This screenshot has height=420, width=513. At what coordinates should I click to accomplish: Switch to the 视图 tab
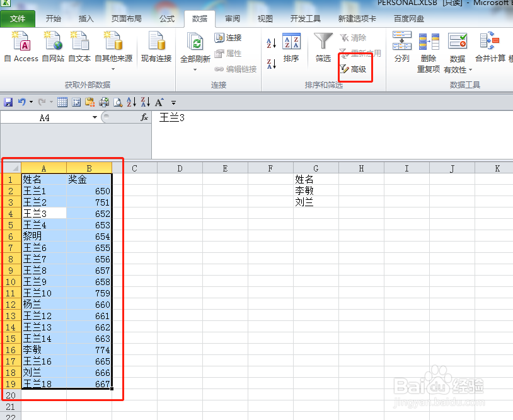[x=265, y=19]
